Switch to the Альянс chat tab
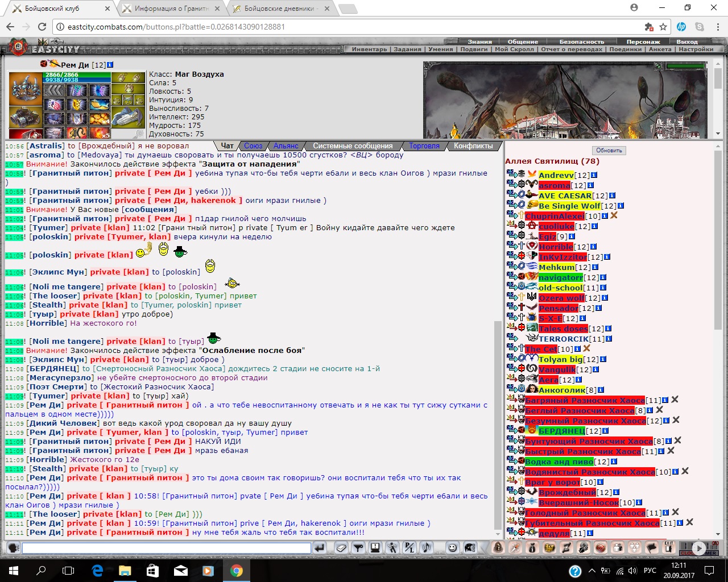Screen dimensions: 728x582 point(286,146)
